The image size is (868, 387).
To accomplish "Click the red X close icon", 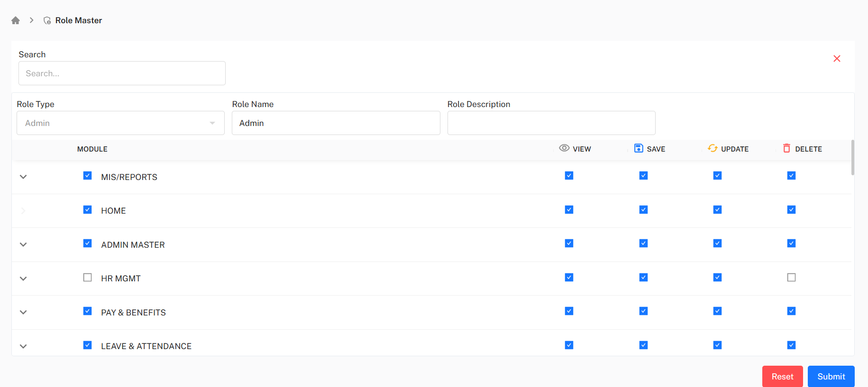I will [837, 58].
